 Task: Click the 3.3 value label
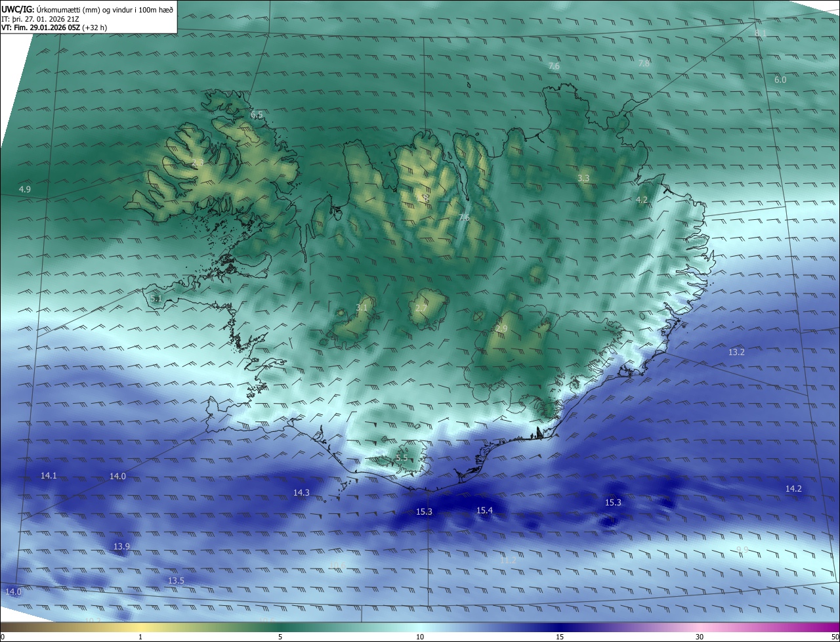pyautogui.click(x=583, y=178)
